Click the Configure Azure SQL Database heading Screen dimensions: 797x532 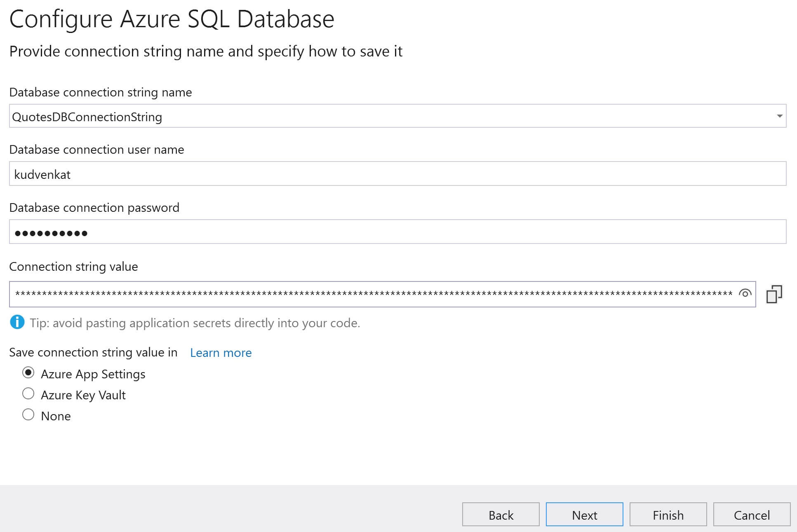tap(172, 19)
